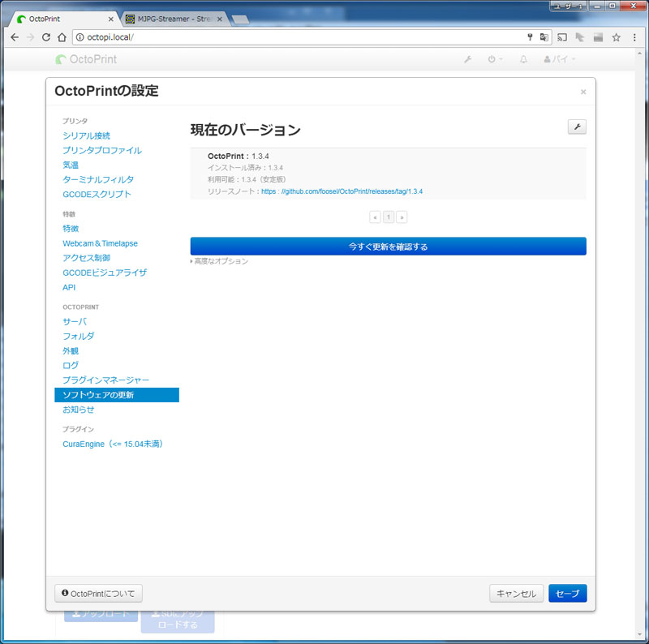The image size is (649, 644).
Task: Click the OctoPrint logo in the navbar
Action: 86,59
